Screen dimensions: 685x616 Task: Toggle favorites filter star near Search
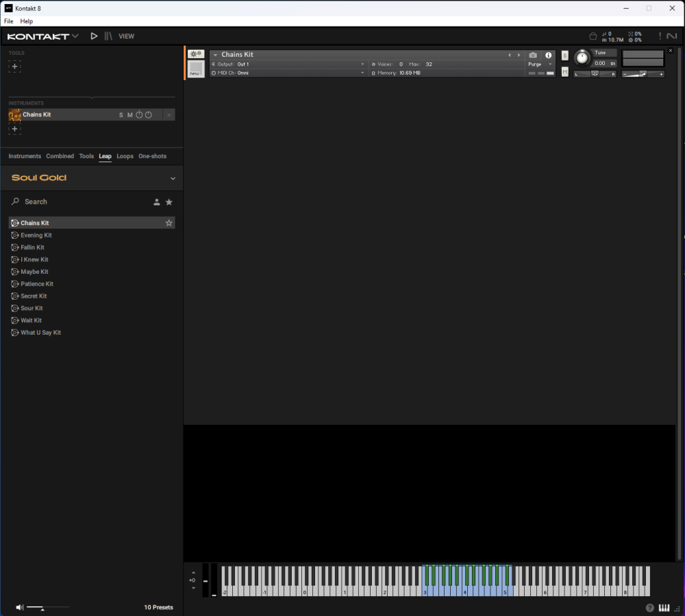(169, 202)
